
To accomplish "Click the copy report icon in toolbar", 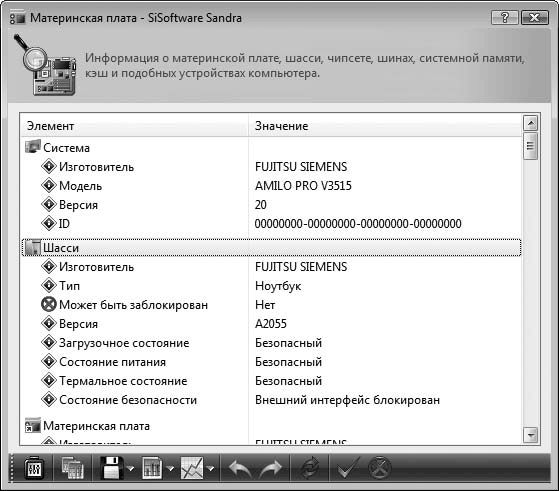I will click(73, 468).
